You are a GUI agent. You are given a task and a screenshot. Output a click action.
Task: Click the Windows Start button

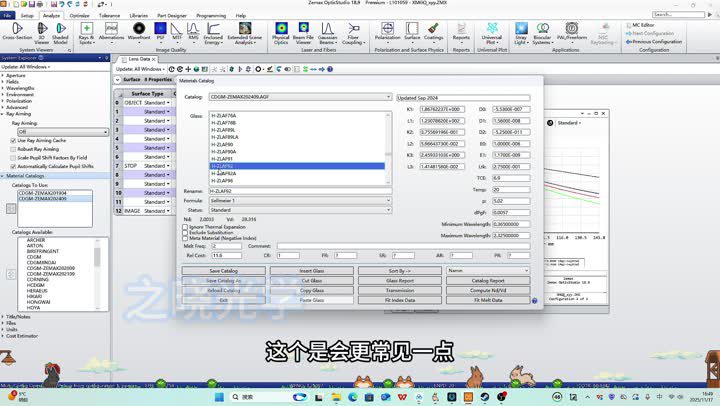[x=219, y=397]
